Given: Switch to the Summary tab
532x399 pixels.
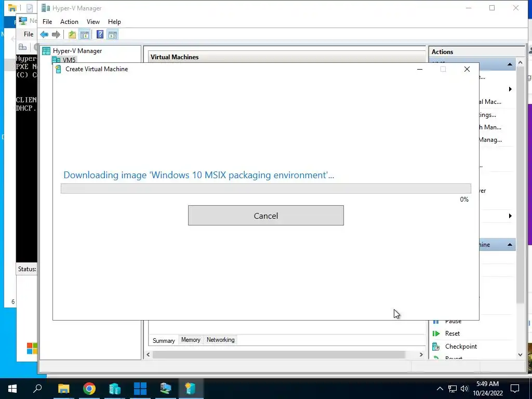Looking at the screenshot, I should 164,340.
